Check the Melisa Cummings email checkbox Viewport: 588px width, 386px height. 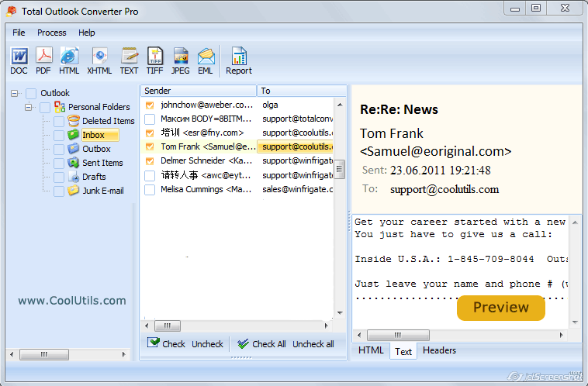click(x=150, y=190)
